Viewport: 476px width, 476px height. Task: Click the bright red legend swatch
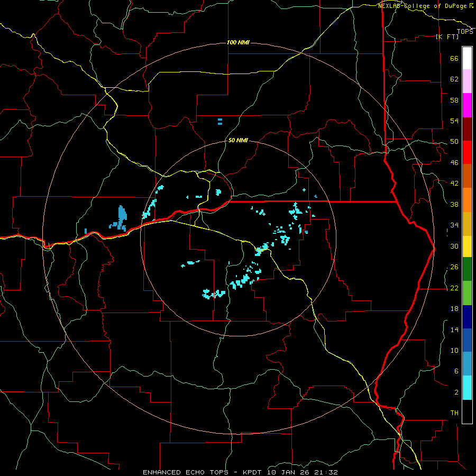tap(467, 152)
